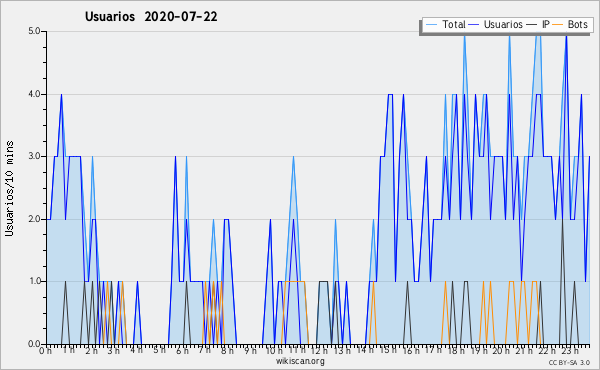Click the '23 h' x-axis label
The width and height of the screenshot is (600, 370).
point(570,350)
